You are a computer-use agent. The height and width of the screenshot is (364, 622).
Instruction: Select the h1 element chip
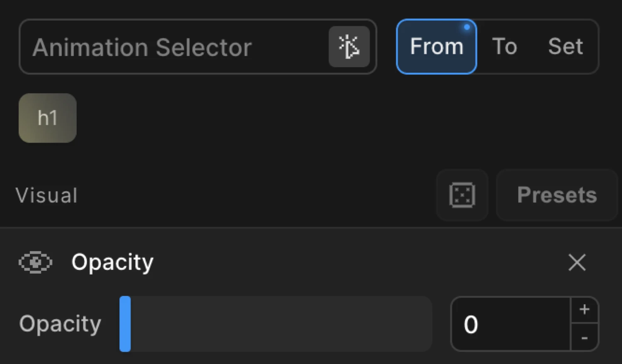[x=47, y=118]
